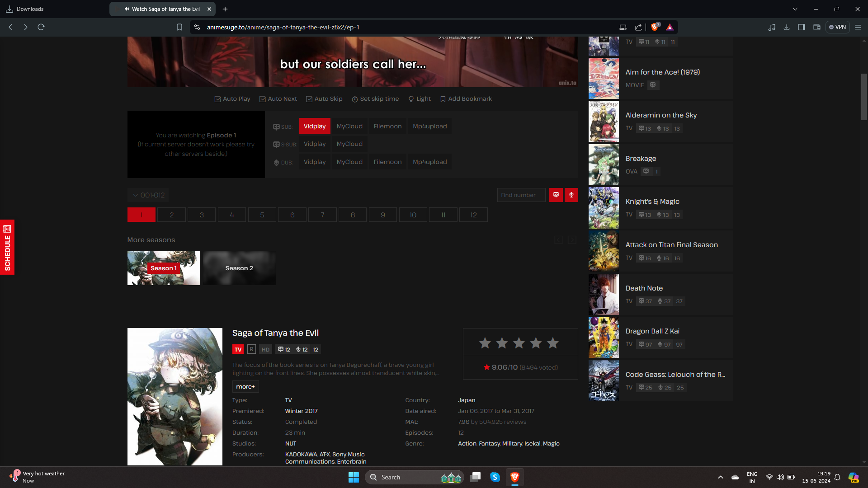
Task: Reload the current page
Action: click(x=41, y=27)
